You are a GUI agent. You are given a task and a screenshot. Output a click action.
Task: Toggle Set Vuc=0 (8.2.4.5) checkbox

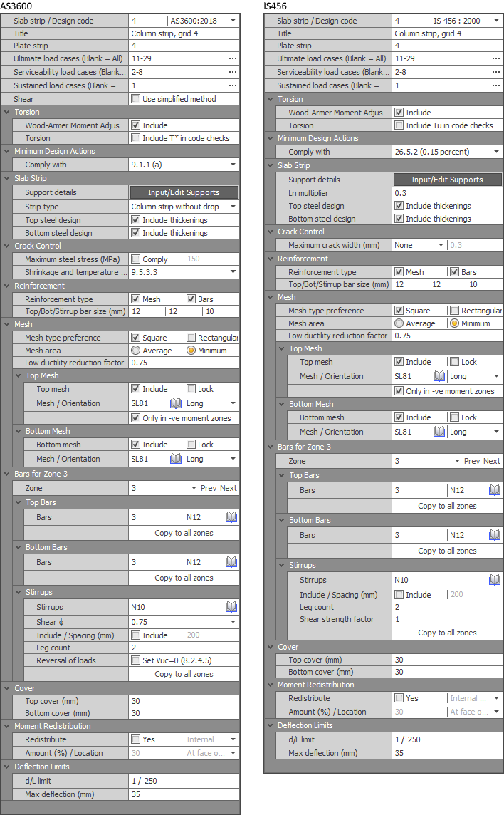click(x=136, y=660)
